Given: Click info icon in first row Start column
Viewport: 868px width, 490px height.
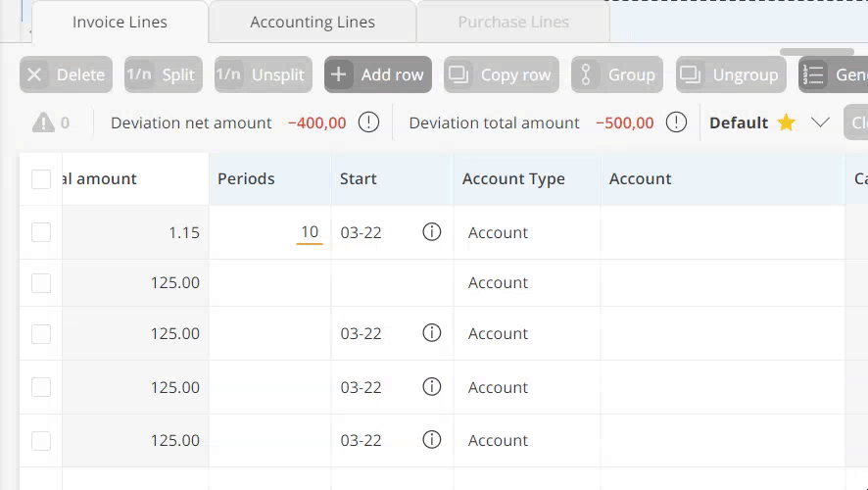Looking at the screenshot, I should tap(431, 232).
